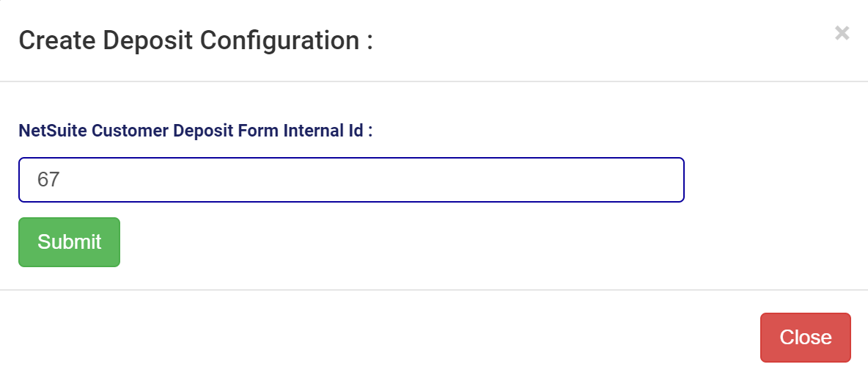The width and height of the screenshot is (868, 378).
Task: Click the NetSuite Customer Deposit Form label
Action: [x=196, y=131]
